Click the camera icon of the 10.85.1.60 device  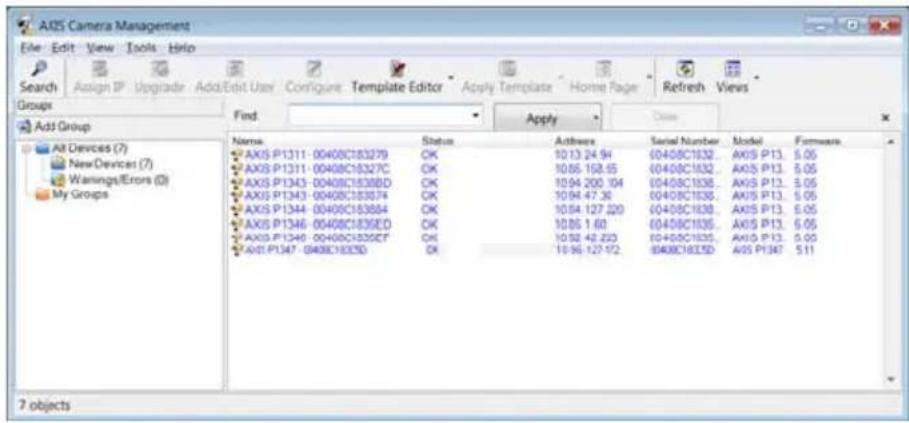(237, 224)
